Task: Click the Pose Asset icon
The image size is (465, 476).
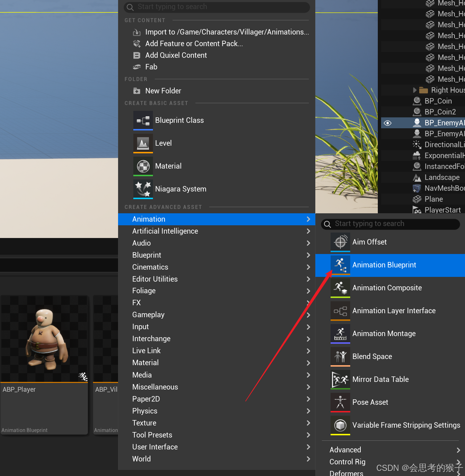Action: click(x=340, y=402)
